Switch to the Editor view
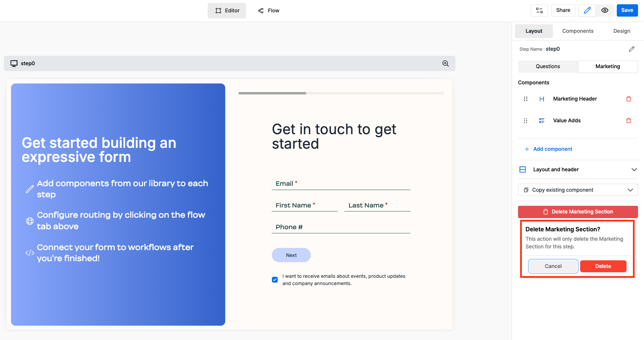 pyautogui.click(x=227, y=11)
